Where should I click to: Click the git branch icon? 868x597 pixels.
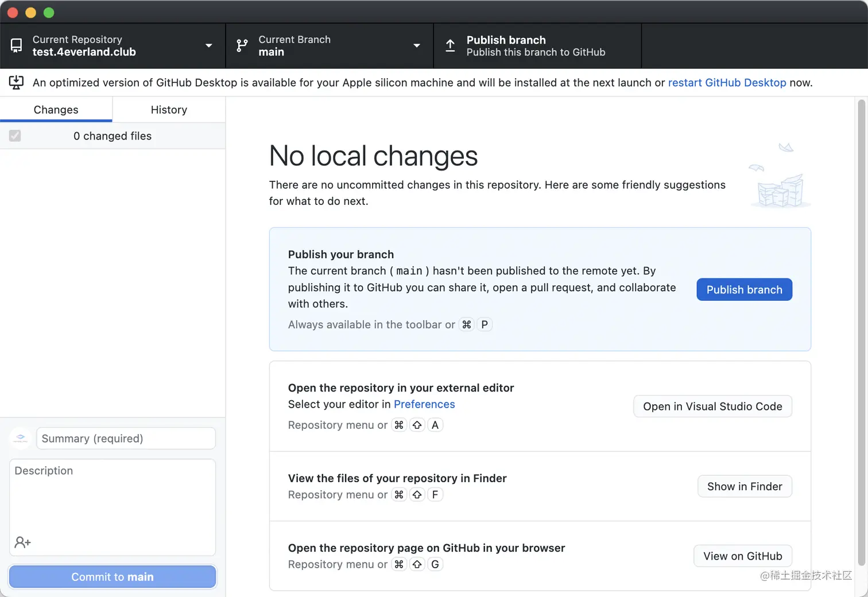click(x=242, y=46)
